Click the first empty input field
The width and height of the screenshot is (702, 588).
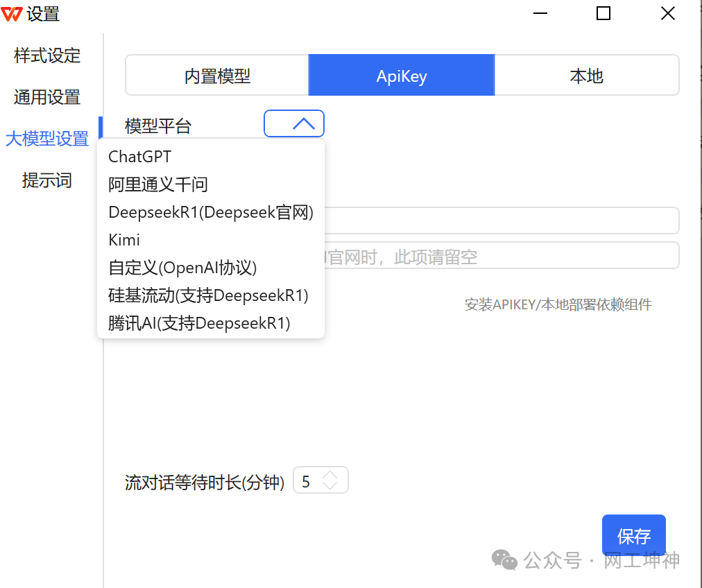pyautogui.click(x=502, y=220)
